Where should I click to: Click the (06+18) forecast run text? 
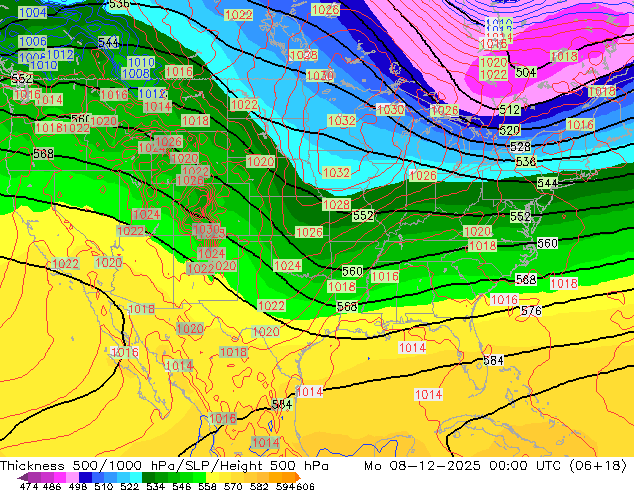point(598,466)
